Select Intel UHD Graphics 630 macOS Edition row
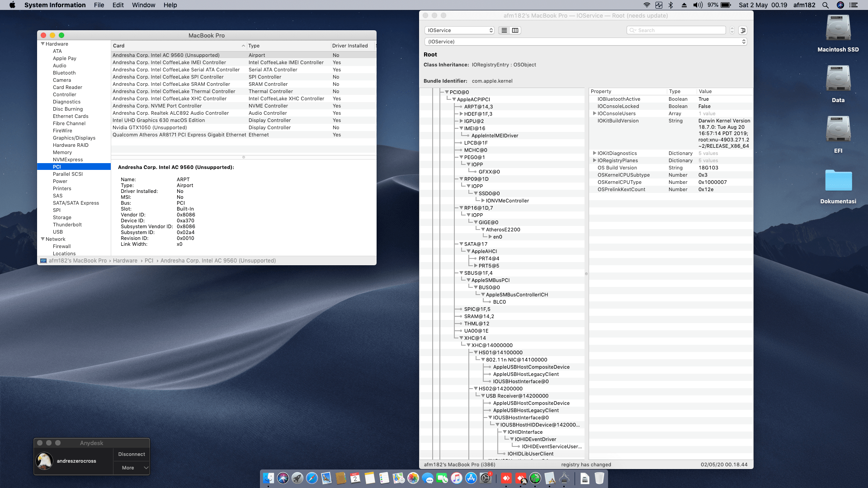Viewport: 868px width, 488px height. point(244,120)
